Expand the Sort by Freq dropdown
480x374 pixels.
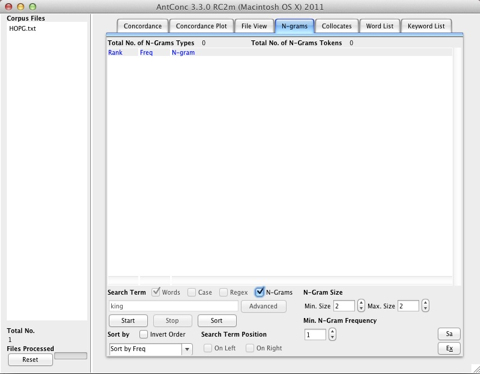(151, 349)
